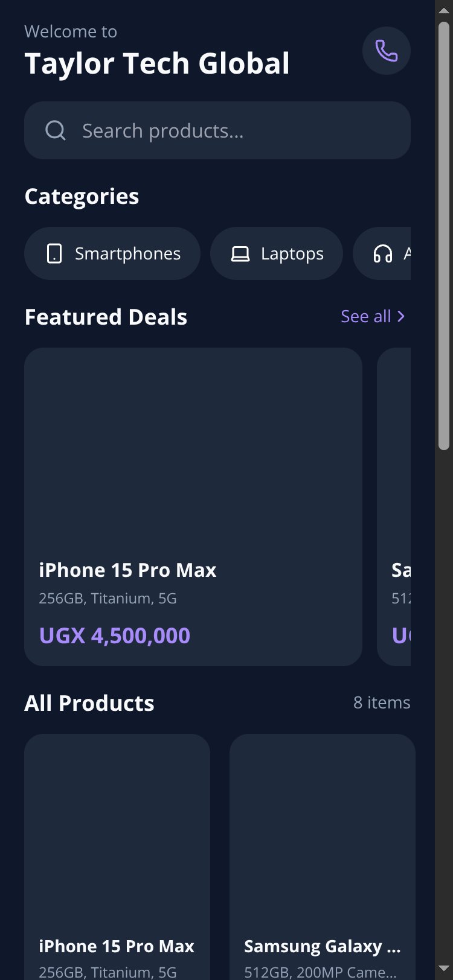Select the Smartphones category
This screenshot has width=453, height=980.
click(x=112, y=253)
